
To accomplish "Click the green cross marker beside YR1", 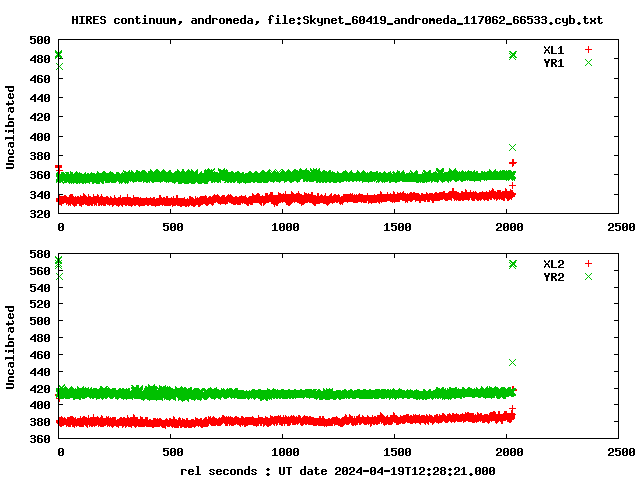I will 588,62.
